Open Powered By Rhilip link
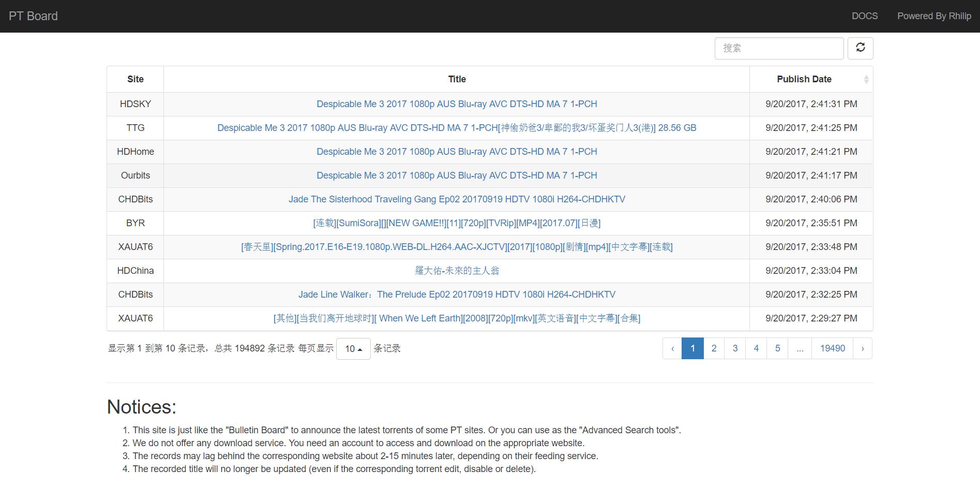This screenshot has height=485, width=980. click(934, 16)
